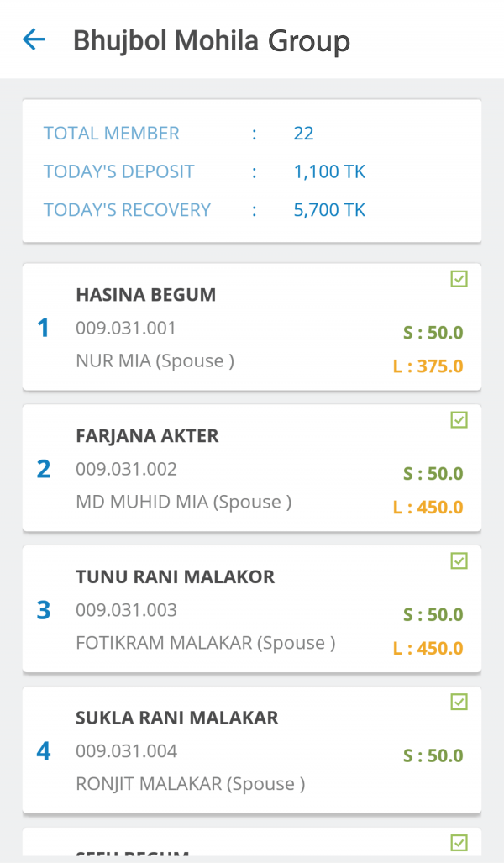Tap the back arrow icon

click(34, 39)
